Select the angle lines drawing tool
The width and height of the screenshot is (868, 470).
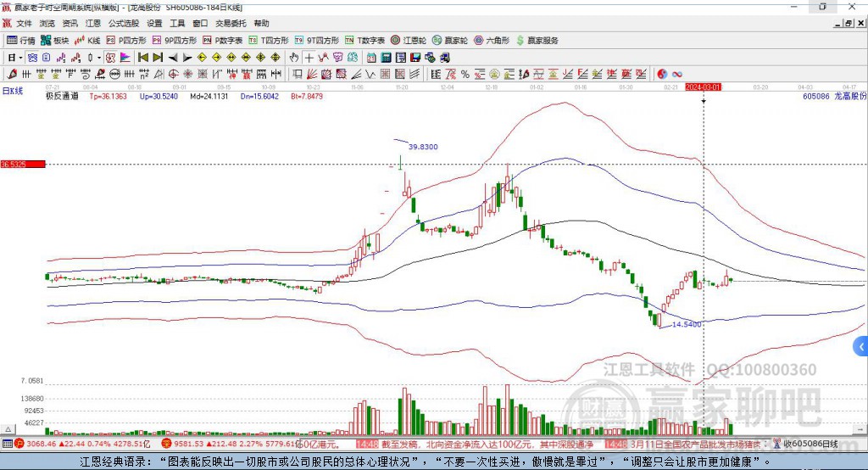pyautogui.click(x=356, y=75)
